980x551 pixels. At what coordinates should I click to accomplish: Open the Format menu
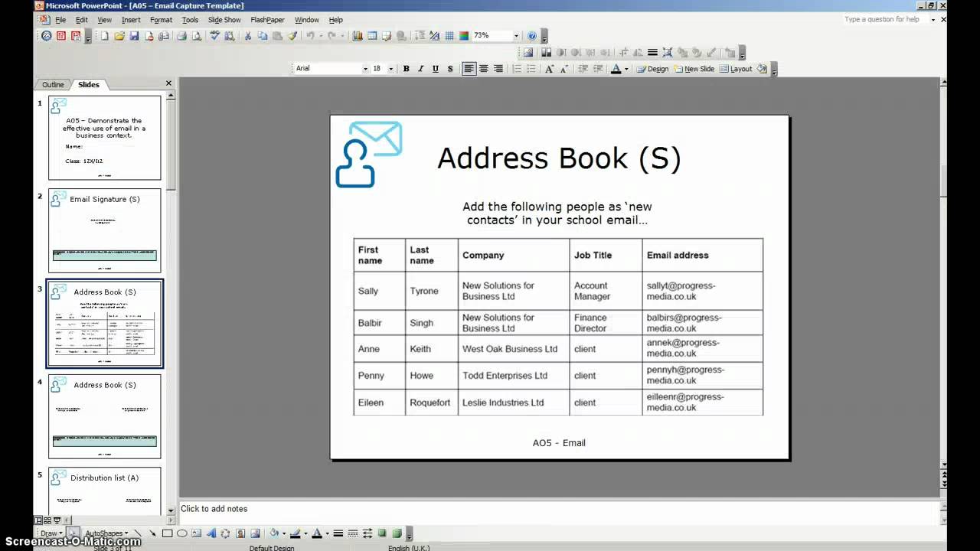(x=161, y=20)
